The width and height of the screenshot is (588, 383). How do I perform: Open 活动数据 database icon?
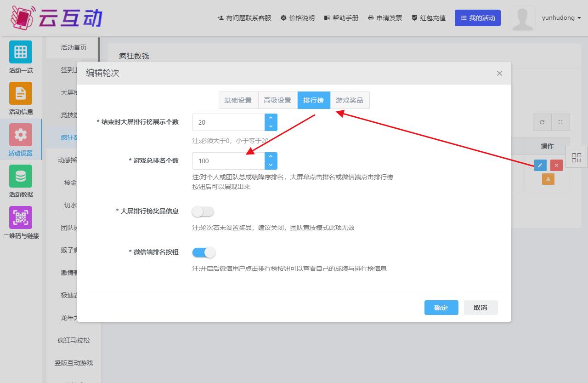pos(21,176)
